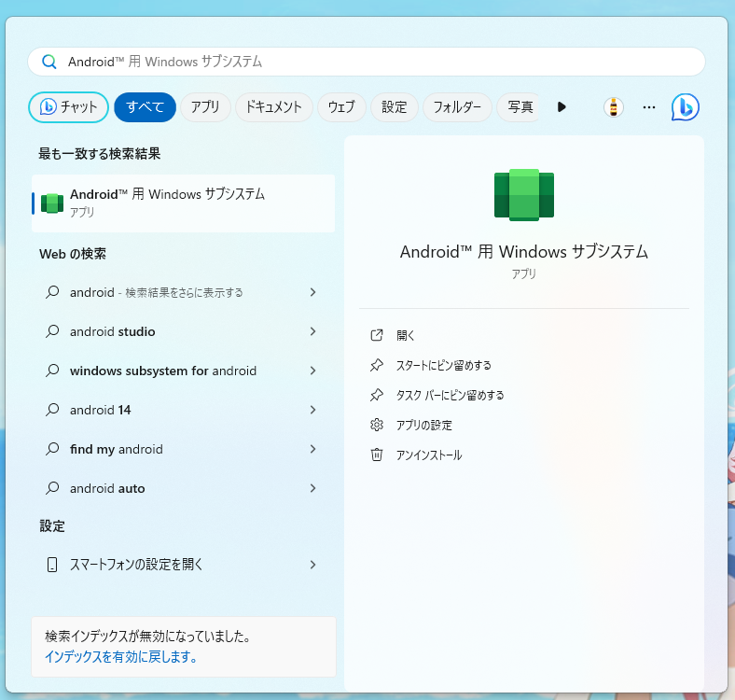Click 開く to launch the app
The height and width of the screenshot is (700, 735).
point(406,335)
